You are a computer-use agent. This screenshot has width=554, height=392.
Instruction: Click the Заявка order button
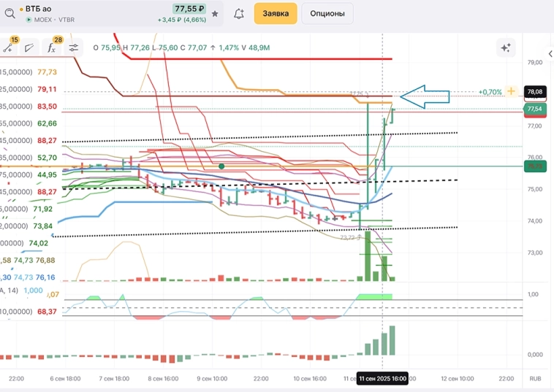point(276,13)
